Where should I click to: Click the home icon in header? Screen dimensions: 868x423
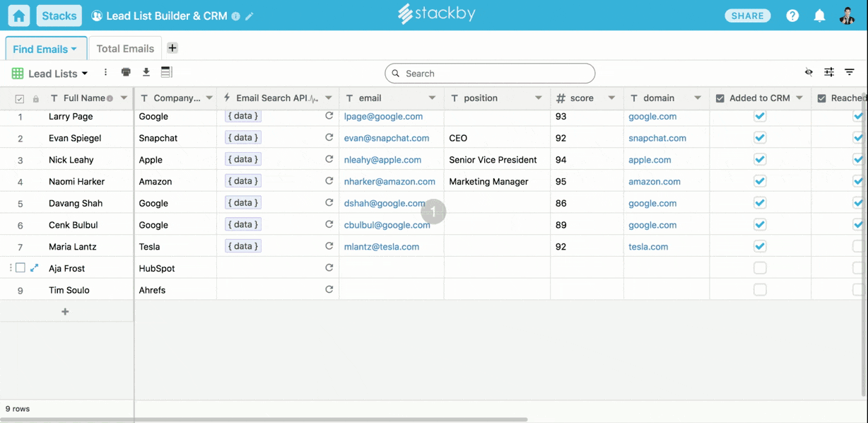click(18, 16)
